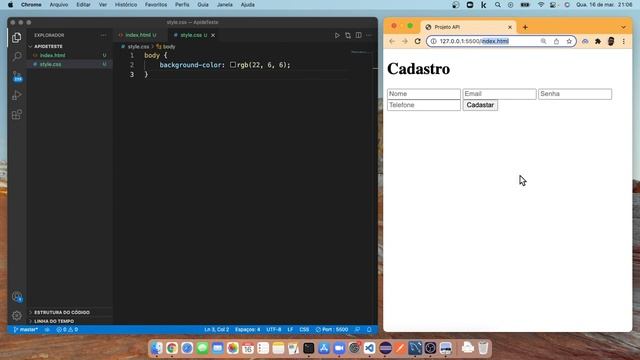Go forward in Chrome

point(404,41)
